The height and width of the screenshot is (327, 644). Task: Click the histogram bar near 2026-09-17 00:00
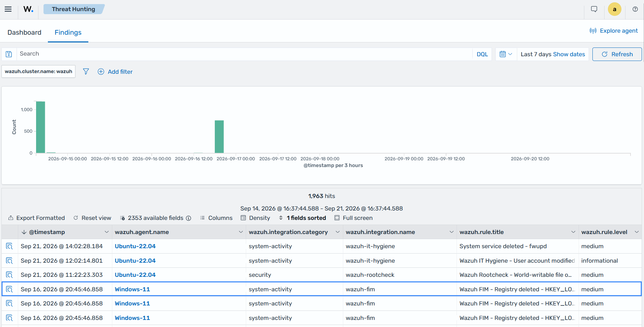(x=219, y=136)
